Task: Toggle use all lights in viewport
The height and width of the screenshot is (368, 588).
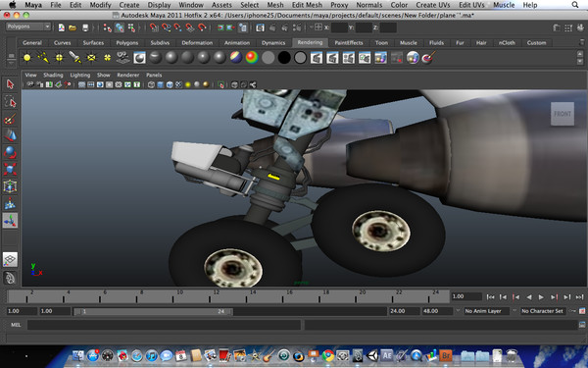Action: tap(188, 84)
